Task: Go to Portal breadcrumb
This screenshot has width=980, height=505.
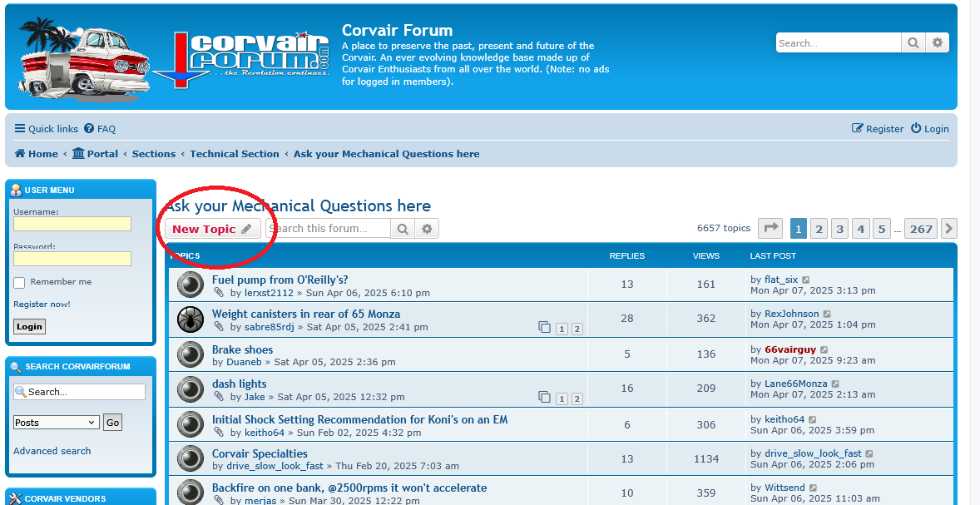Action: 95,154
